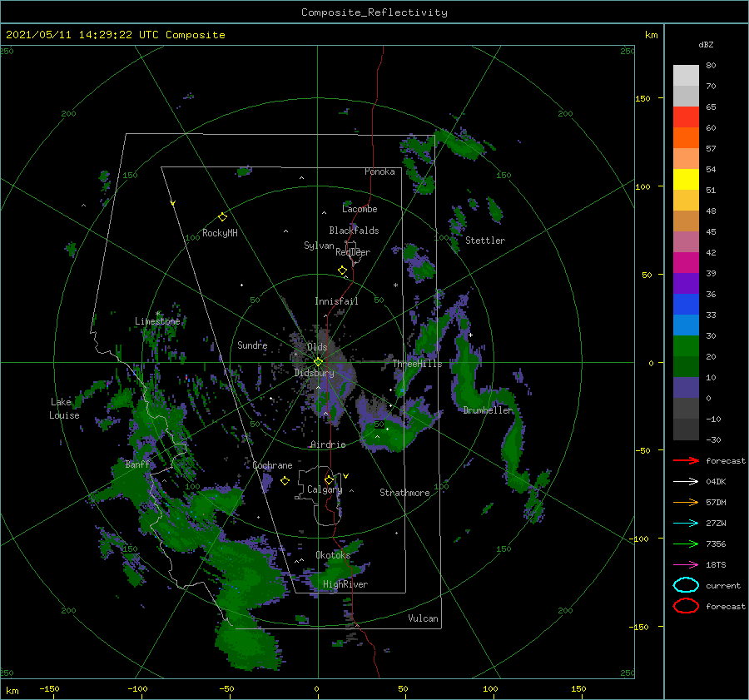Select the magenta 39-42 dBZ swatch
This screenshot has height=700, width=749.
(x=686, y=263)
